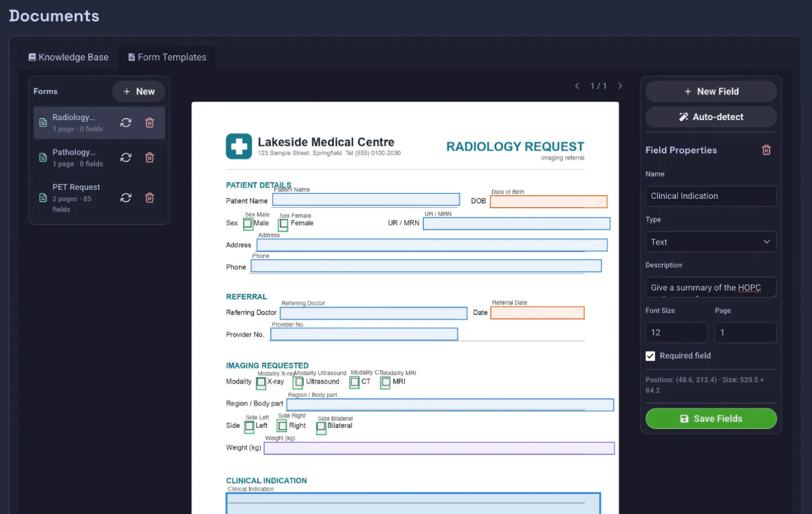Click the Field Properties heading
Image resolution: width=812 pixels, height=514 pixels.
point(681,150)
